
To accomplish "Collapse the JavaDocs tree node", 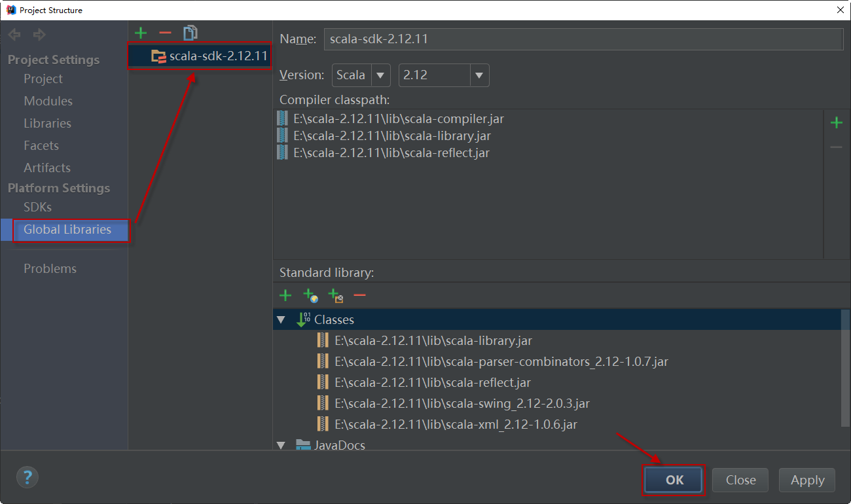I will pyautogui.click(x=281, y=445).
